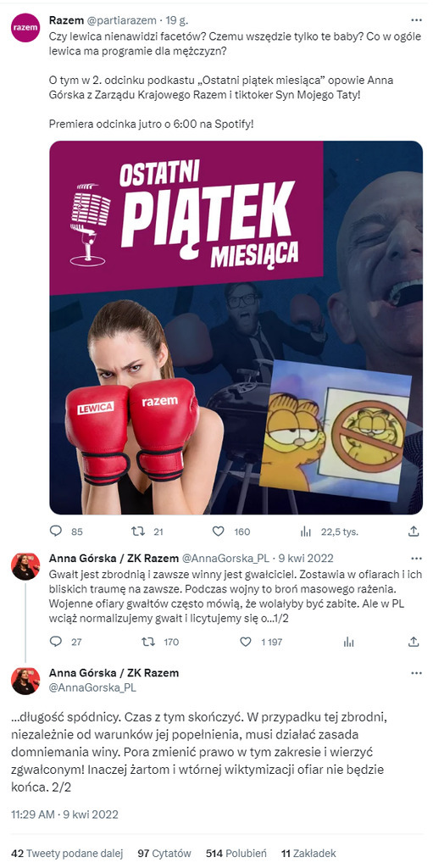This screenshot has width=433, height=868.
Task: Open the Ostatni Piątek Miesiąca image
Action: tap(236, 328)
